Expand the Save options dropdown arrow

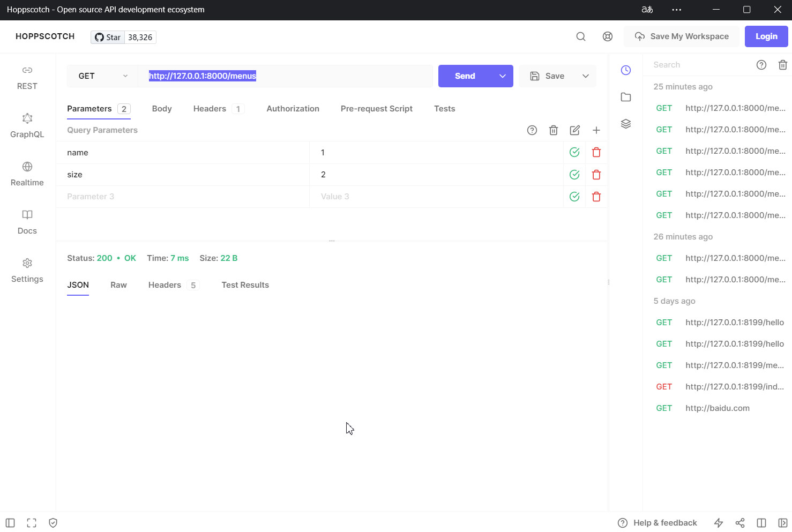586,76
